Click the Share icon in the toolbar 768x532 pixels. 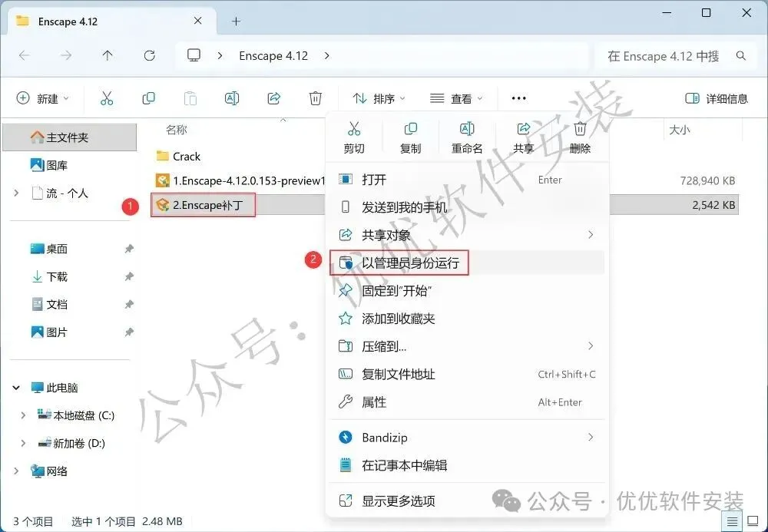[274, 98]
